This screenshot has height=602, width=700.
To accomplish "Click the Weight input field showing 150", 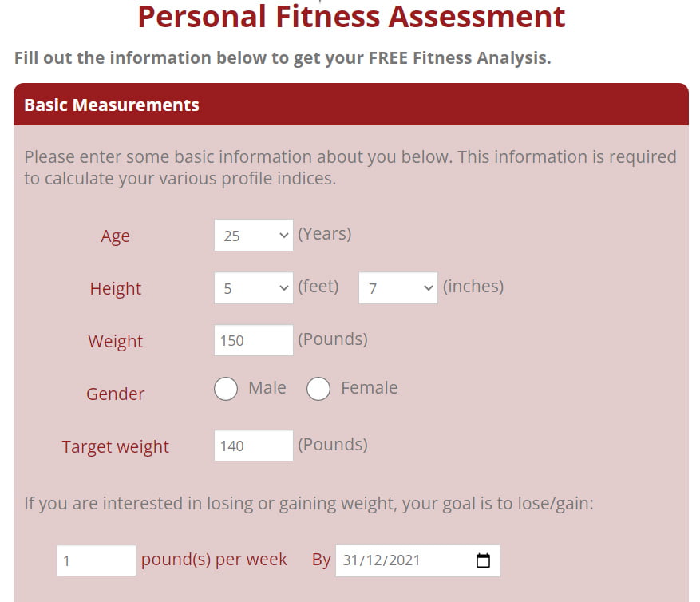I will [x=254, y=340].
